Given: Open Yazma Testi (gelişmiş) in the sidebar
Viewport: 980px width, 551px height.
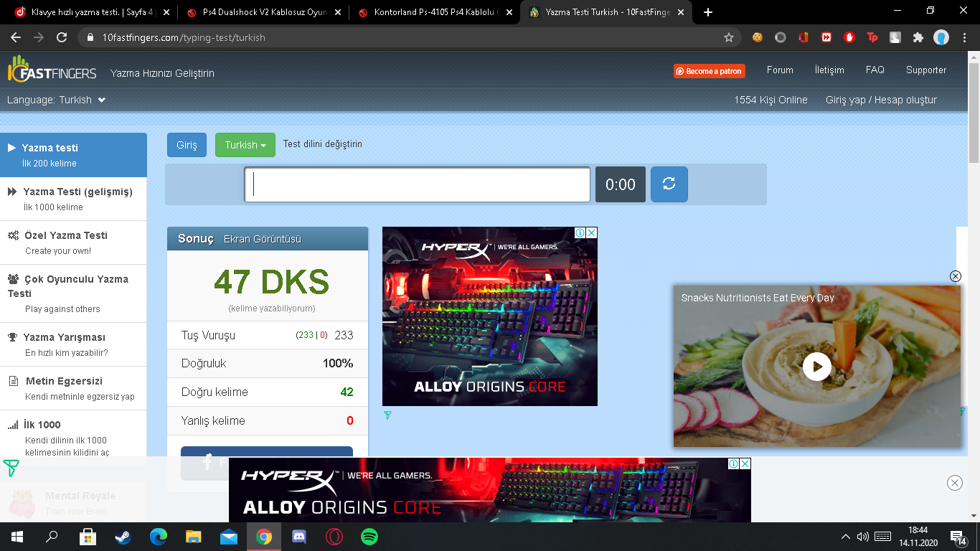Looking at the screenshot, I should coord(73,199).
